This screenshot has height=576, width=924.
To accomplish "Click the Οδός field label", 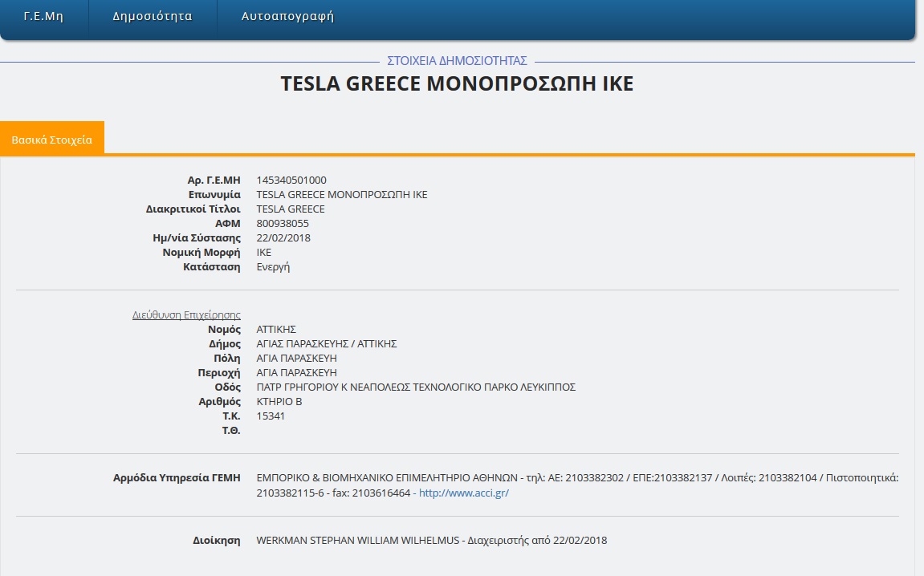I will coord(227,387).
